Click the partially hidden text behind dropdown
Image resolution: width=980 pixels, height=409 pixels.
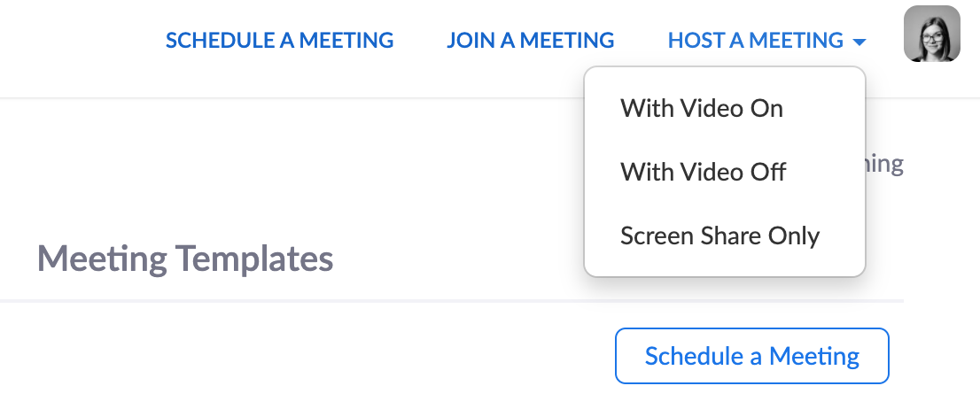(x=885, y=165)
